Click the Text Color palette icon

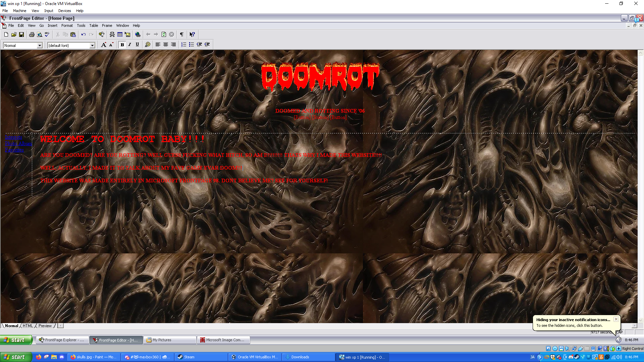tap(148, 45)
